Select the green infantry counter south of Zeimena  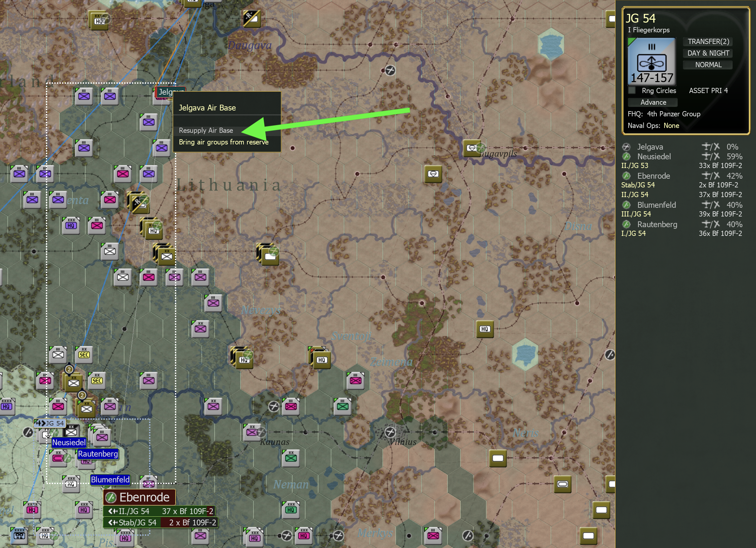342,406
